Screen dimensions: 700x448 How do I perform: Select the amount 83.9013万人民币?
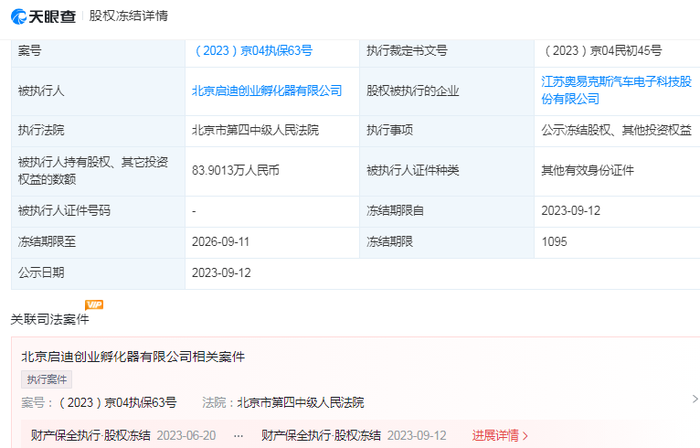tap(236, 170)
